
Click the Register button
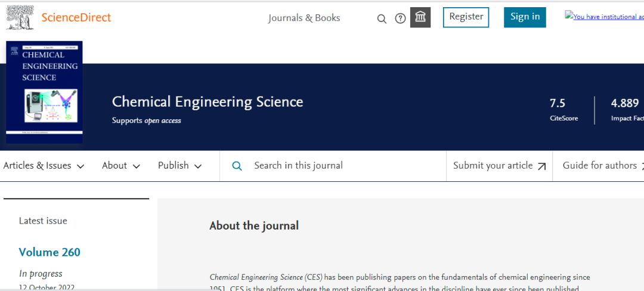click(466, 17)
